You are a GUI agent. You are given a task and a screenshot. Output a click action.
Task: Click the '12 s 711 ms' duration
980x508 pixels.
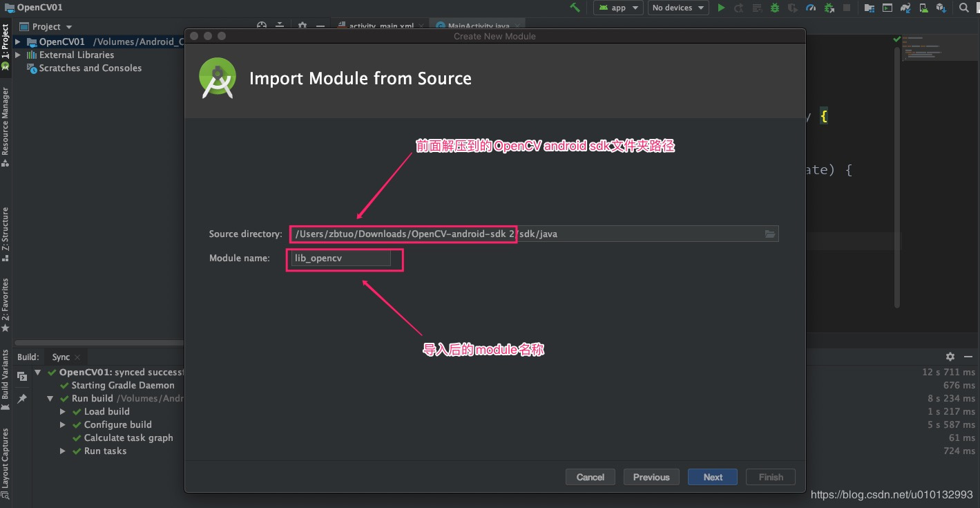[948, 372]
